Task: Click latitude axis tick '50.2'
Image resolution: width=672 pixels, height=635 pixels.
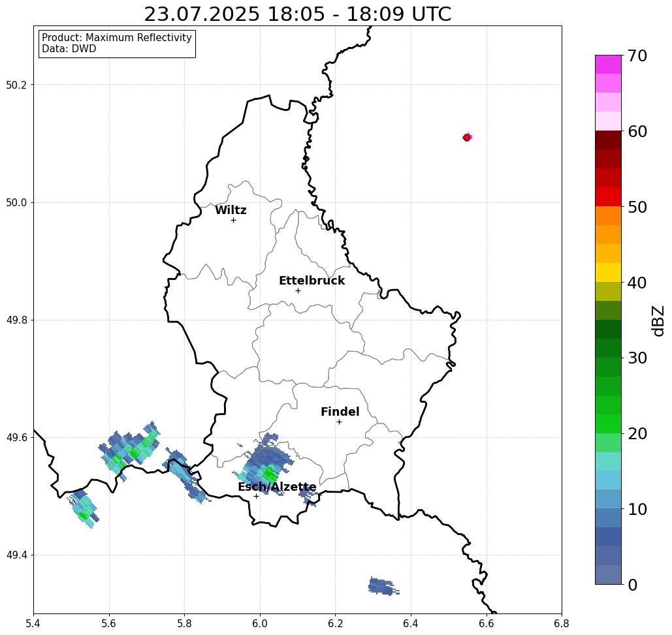Action: (x=16, y=85)
